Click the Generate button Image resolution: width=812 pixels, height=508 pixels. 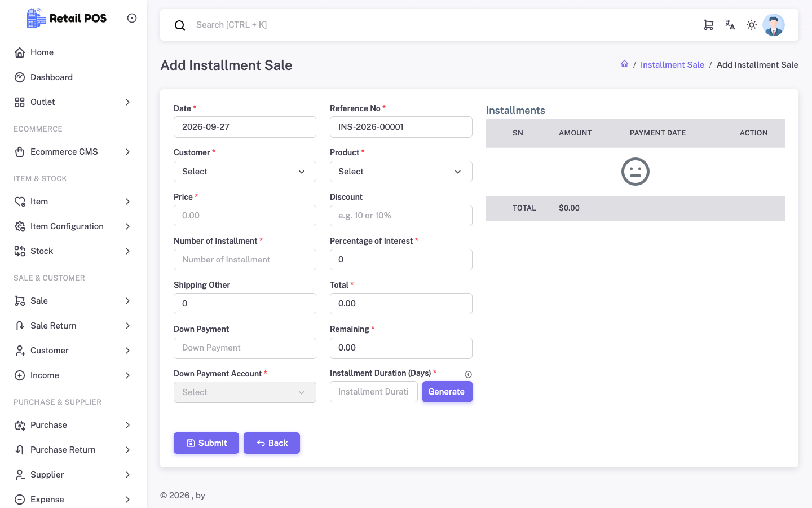[447, 392]
